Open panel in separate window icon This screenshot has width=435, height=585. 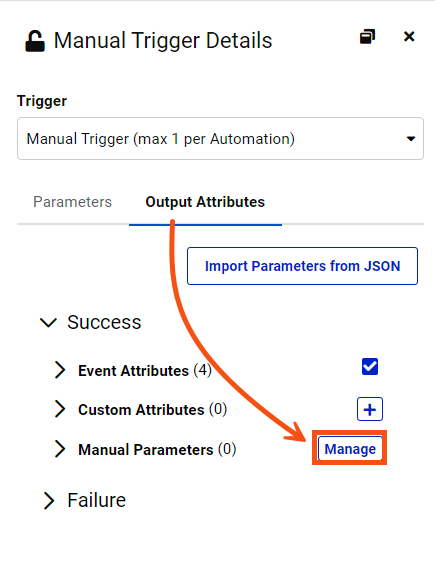[367, 37]
